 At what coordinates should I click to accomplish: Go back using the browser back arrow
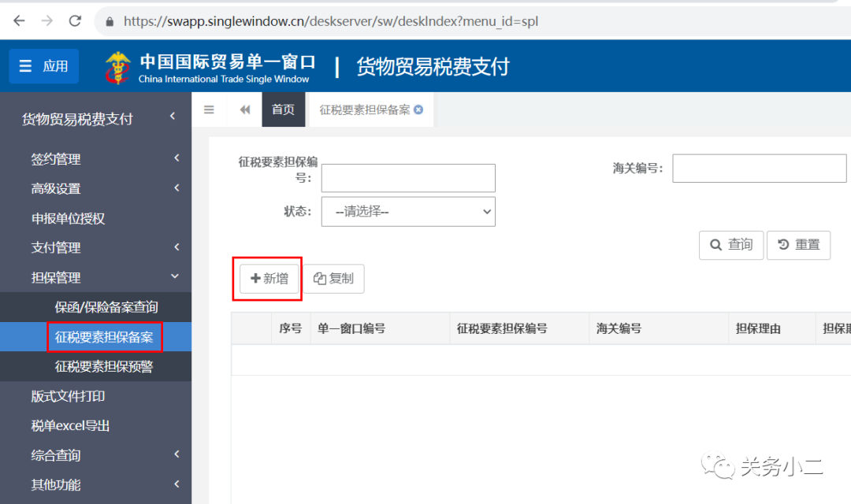tap(18, 21)
